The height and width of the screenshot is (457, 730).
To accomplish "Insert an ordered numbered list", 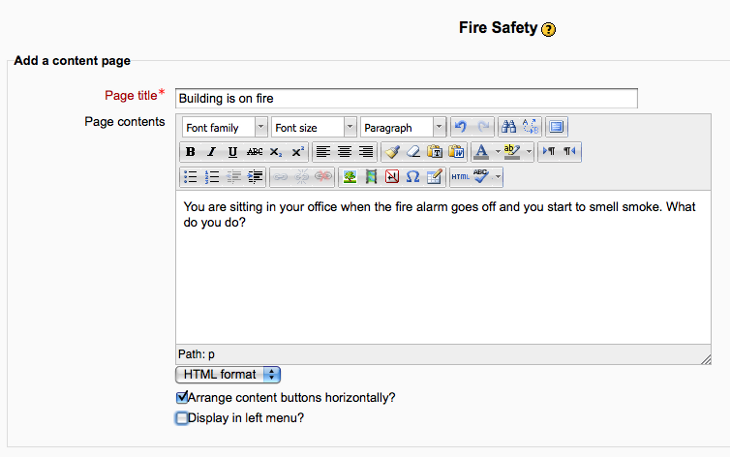I will (211, 177).
